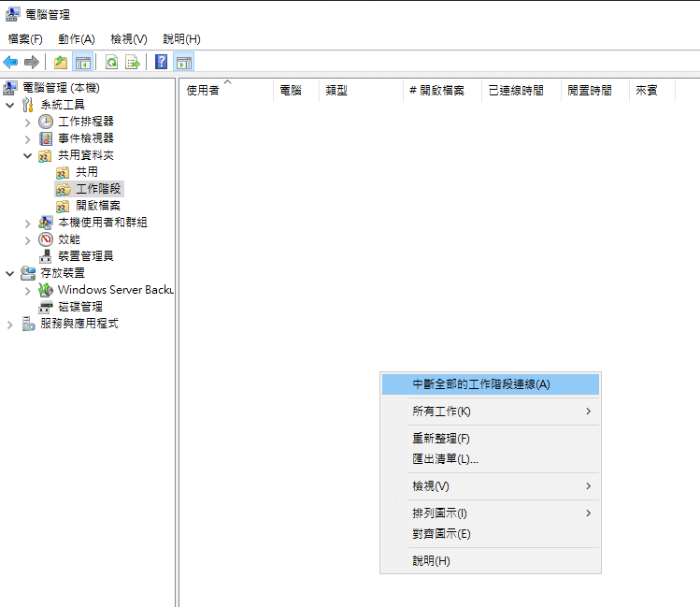The width and height of the screenshot is (700, 607).
Task: Click the 電腦管理 title bar app icon
Action: (12, 14)
